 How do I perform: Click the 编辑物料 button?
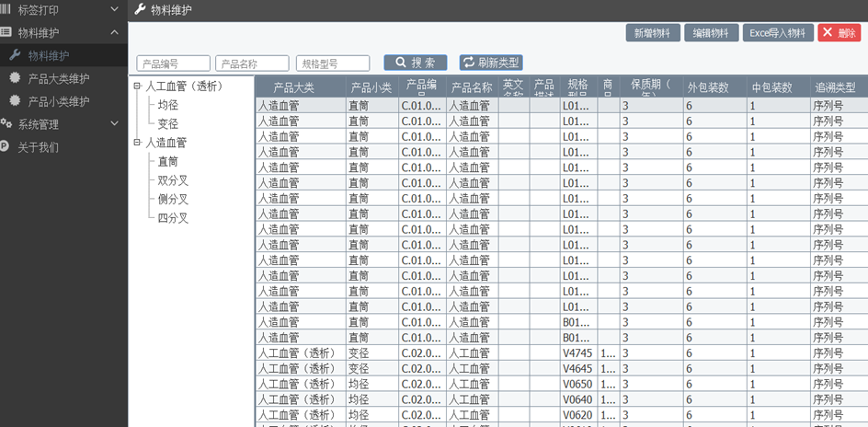[x=711, y=33]
